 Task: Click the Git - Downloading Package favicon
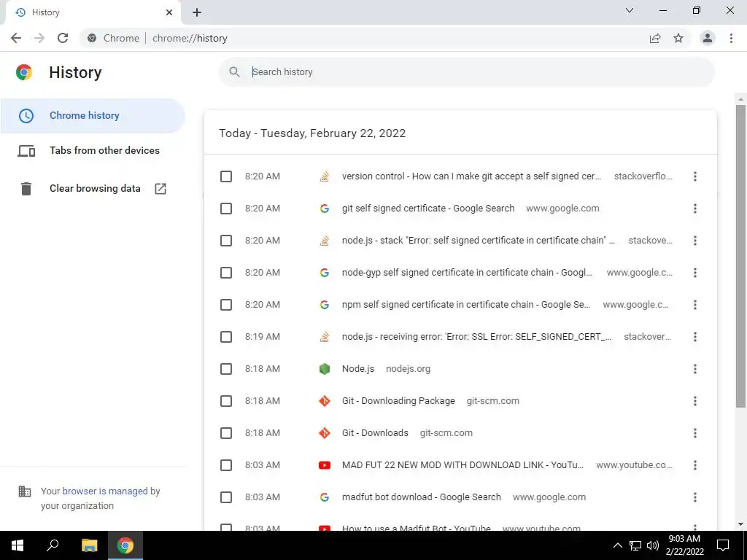tap(325, 401)
